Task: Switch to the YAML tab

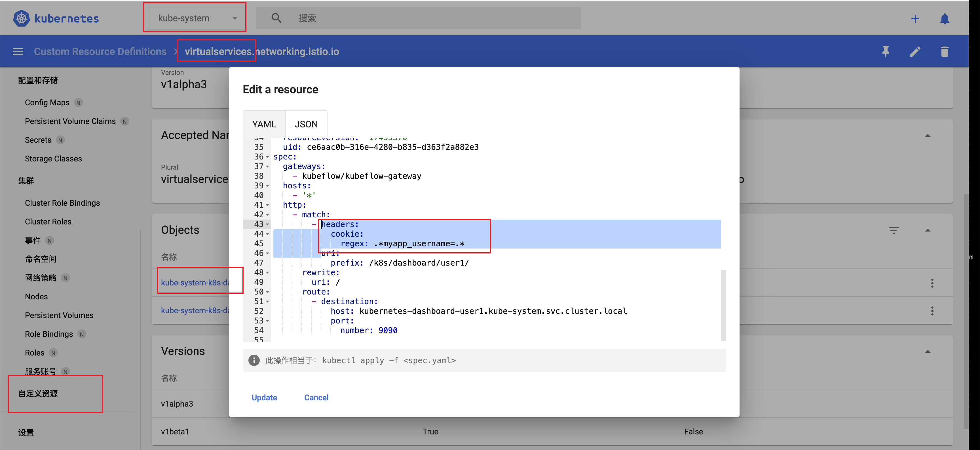Action: 264,124
